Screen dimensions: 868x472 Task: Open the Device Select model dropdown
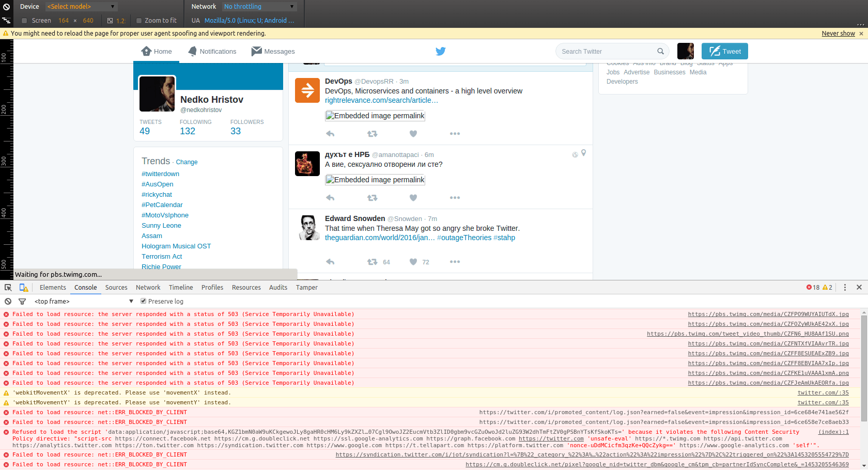click(x=81, y=7)
